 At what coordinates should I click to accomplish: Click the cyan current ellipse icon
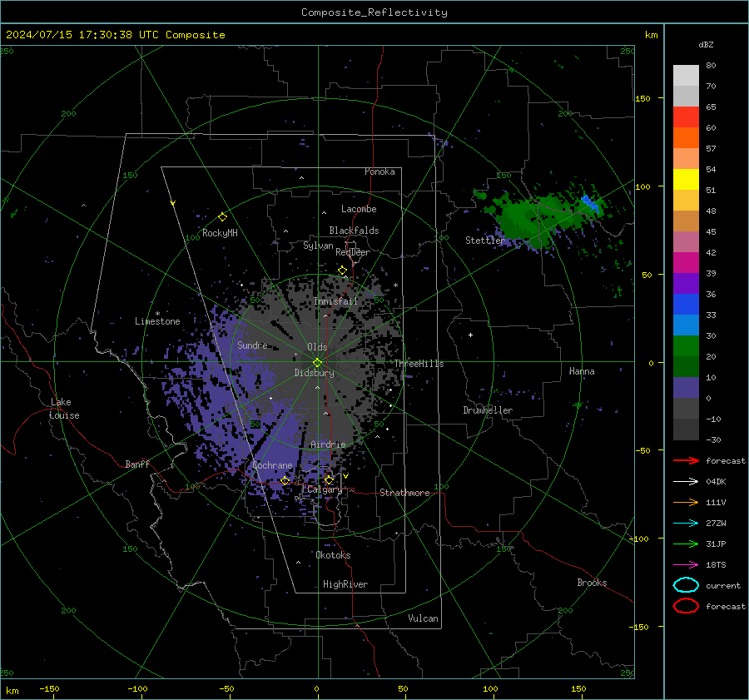[686, 585]
